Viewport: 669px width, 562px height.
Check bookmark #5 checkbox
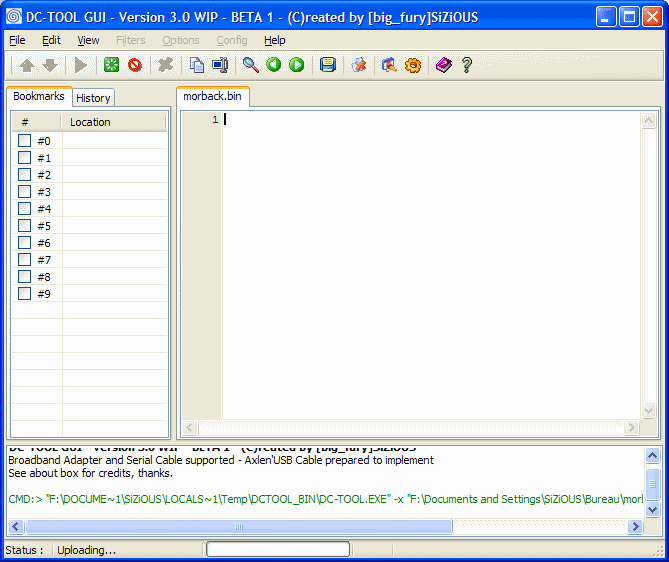click(x=24, y=225)
